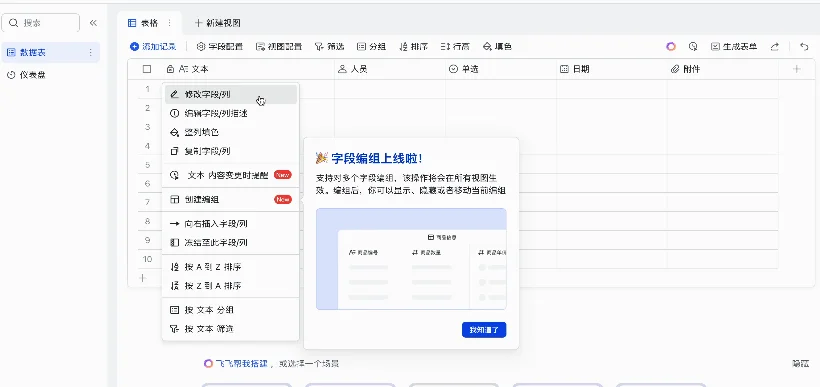Screen dimensions: 820x387
Task: Click the preview image in the 字段编组 popup
Action: (x=411, y=259)
